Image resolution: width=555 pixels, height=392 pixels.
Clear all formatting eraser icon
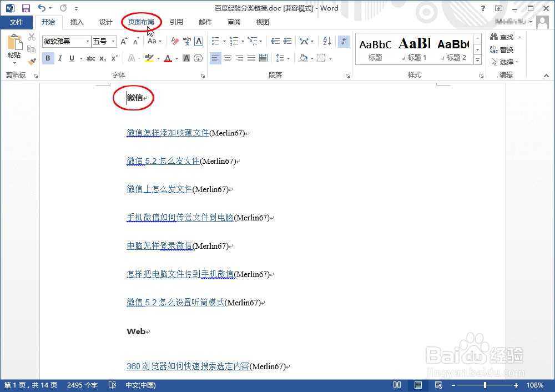(175, 42)
